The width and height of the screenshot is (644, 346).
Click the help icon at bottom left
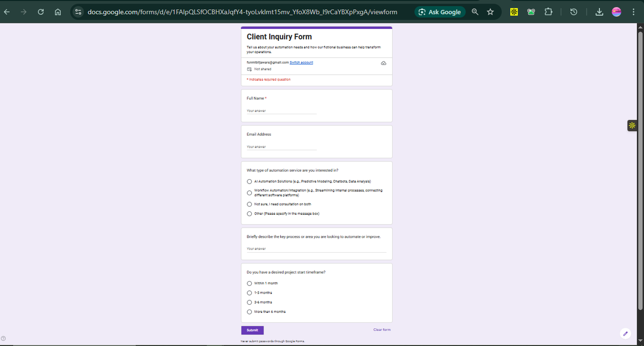point(4,338)
